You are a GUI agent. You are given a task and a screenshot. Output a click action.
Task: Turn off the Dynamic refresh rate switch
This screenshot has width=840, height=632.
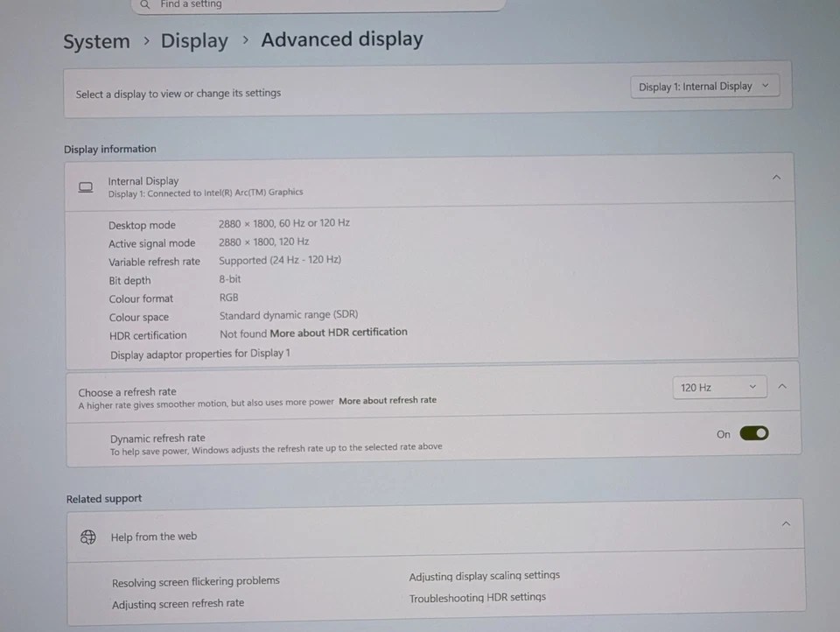coord(753,433)
